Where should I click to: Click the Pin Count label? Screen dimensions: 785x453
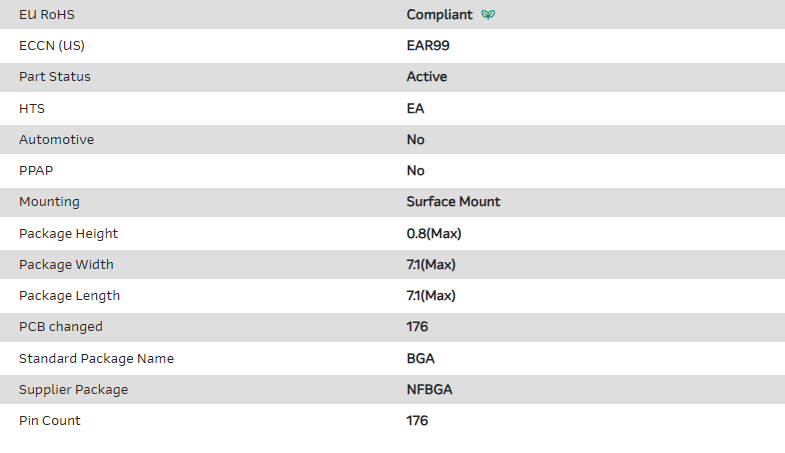[50, 421]
